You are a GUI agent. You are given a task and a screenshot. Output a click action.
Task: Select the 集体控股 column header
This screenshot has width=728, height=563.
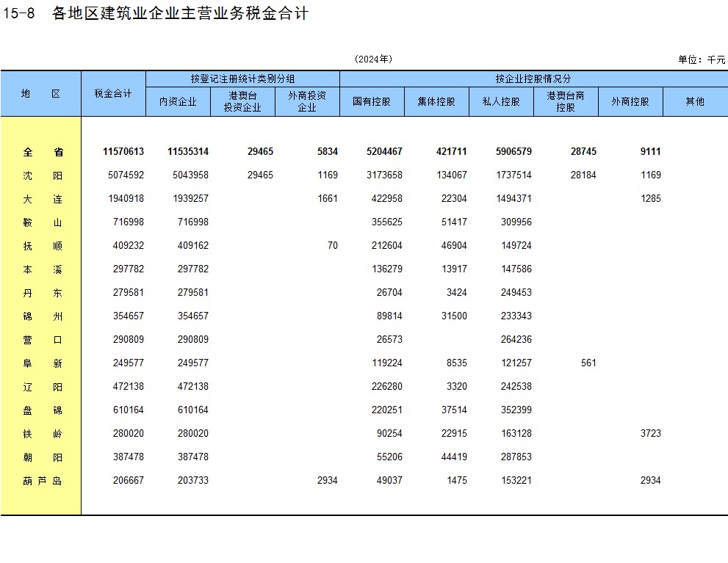point(436,101)
